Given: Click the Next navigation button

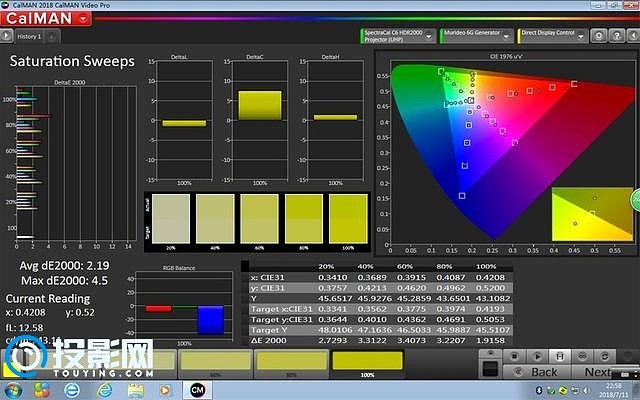Looking at the screenshot, I should coord(598,371).
